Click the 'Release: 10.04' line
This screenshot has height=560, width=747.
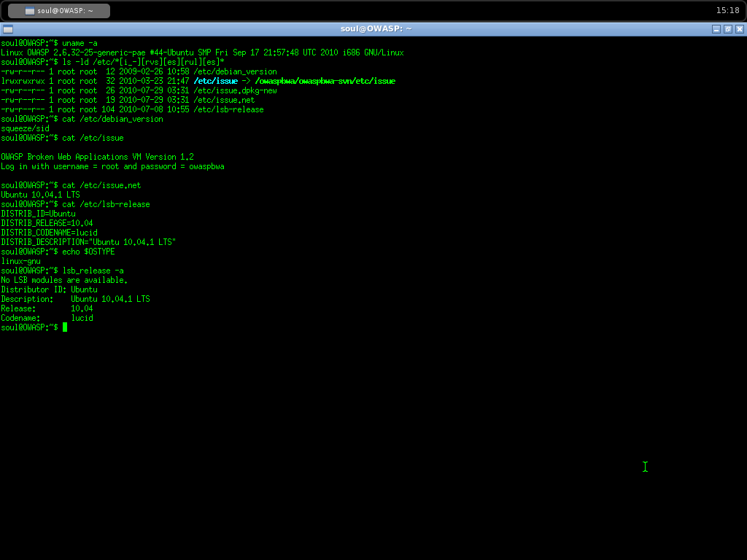tap(47, 308)
